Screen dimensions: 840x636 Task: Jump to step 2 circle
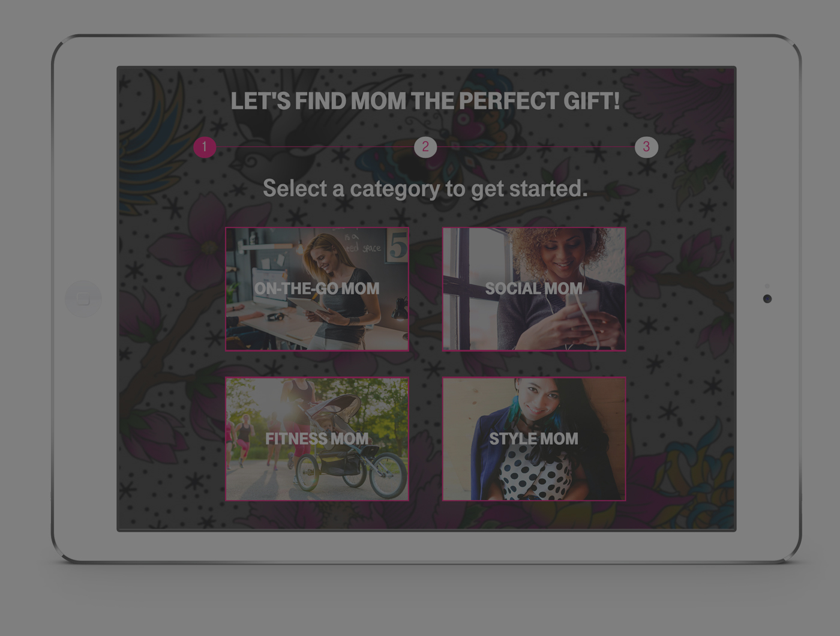coord(425,147)
